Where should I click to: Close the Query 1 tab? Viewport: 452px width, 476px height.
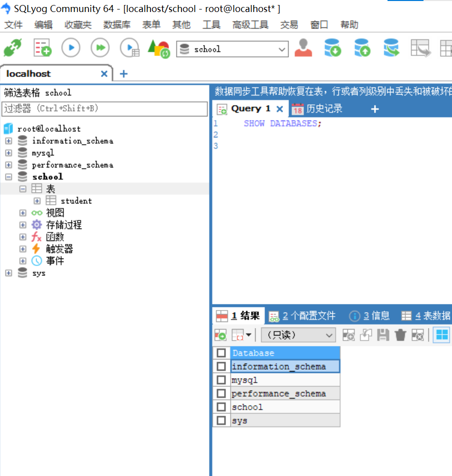(x=280, y=108)
